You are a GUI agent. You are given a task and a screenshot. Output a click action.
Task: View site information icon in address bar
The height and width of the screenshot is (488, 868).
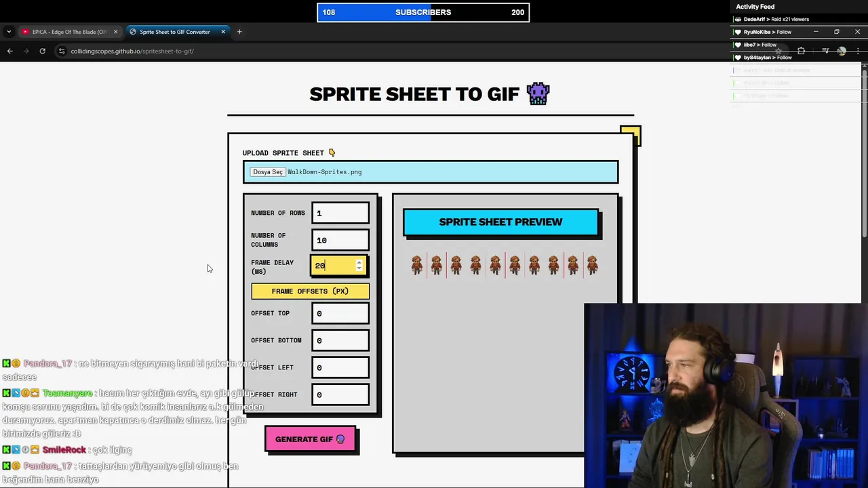point(62,51)
